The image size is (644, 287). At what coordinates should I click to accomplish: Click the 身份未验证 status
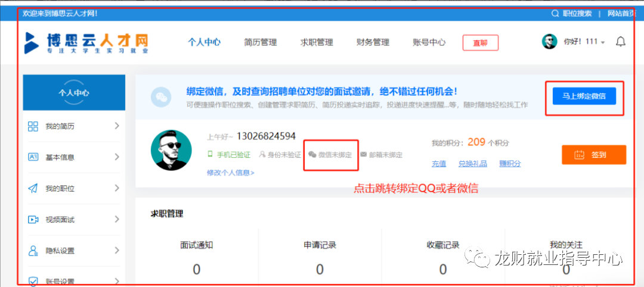click(x=280, y=155)
